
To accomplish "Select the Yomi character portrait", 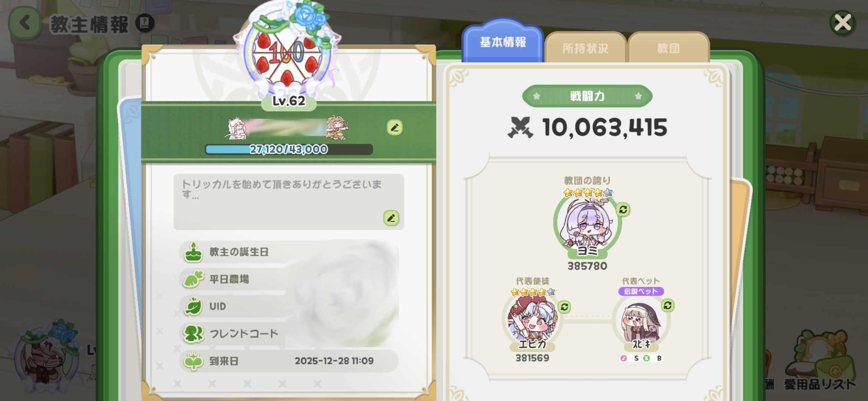I will (x=587, y=224).
